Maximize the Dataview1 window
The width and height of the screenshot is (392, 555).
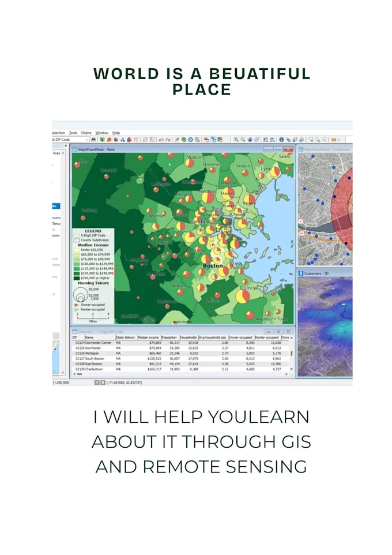pos(278,331)
